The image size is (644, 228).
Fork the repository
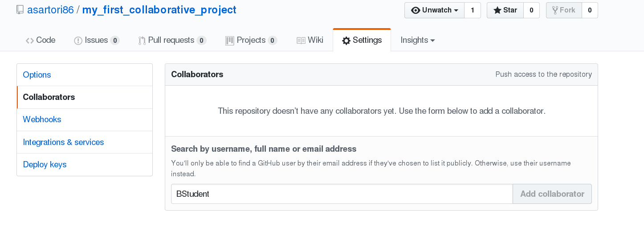coord(564,10)
